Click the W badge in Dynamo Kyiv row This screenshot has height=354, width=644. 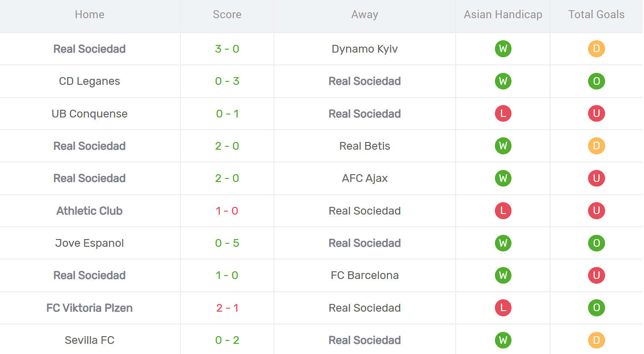click(503, 49)
